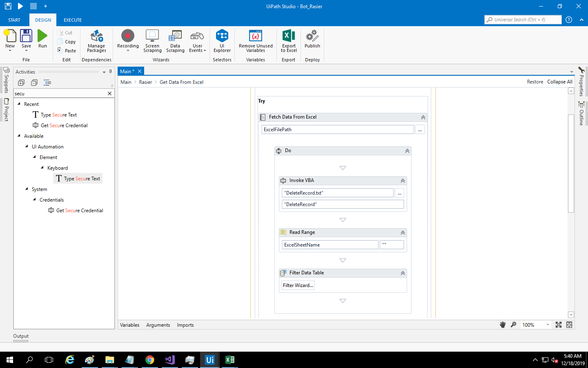Export the workflow to Excel
Image resolution: width=588 pixels, height=368 pixels.
tap(288, 41)
